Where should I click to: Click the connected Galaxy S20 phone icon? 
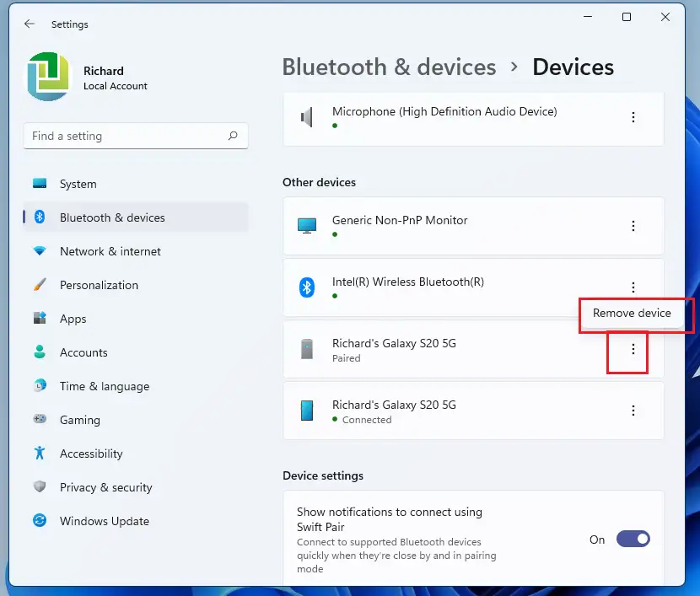tap(307, 411)
